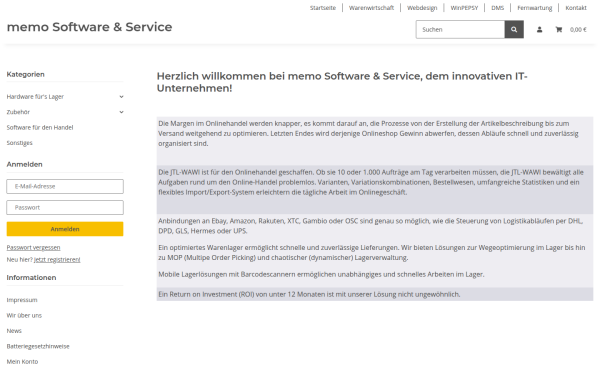The height and width of the screenshot is (375, 600).
Task: Open Hardware für's Lager category
Action: click(x=35, y=97)
